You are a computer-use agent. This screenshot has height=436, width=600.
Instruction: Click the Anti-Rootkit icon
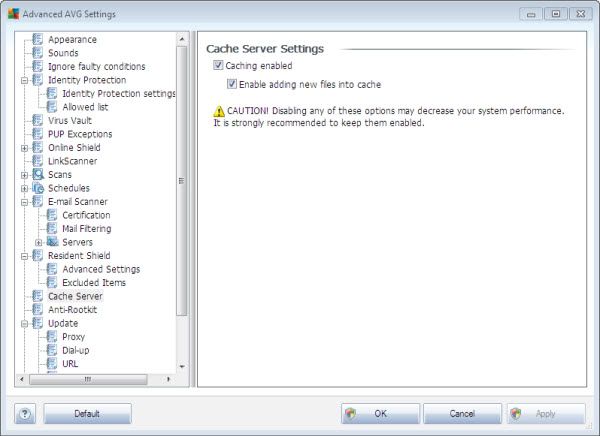[38, 309]
